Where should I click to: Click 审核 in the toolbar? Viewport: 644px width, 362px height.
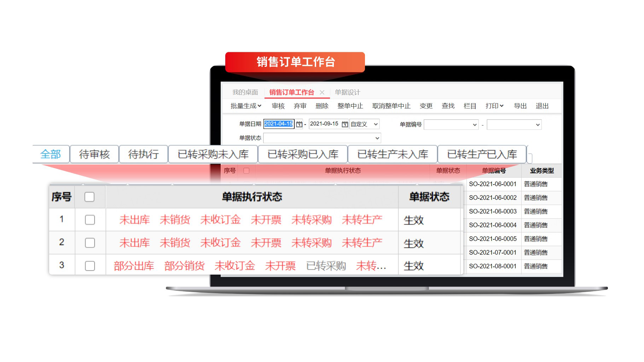tap(278, 106)
